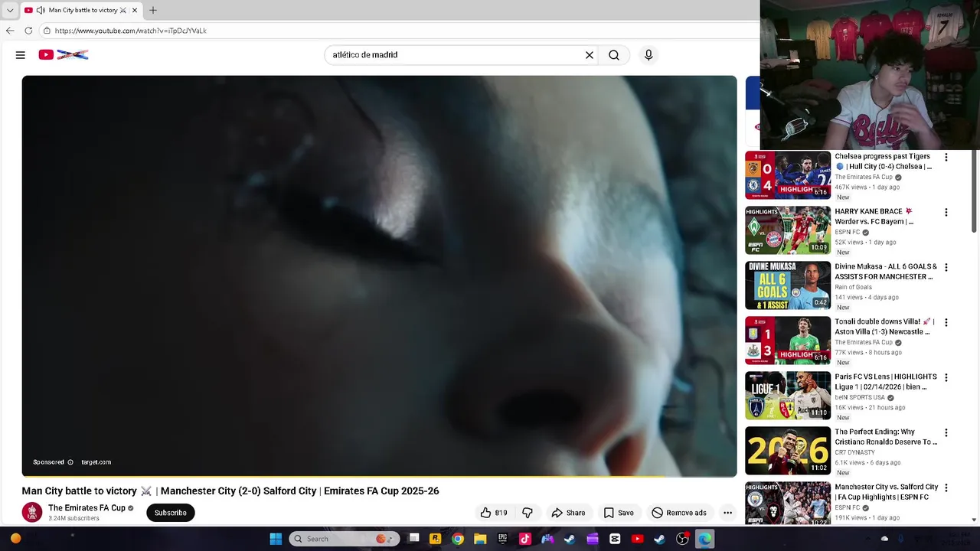Click the ad progress bar under the video

(x=379, y=477)
